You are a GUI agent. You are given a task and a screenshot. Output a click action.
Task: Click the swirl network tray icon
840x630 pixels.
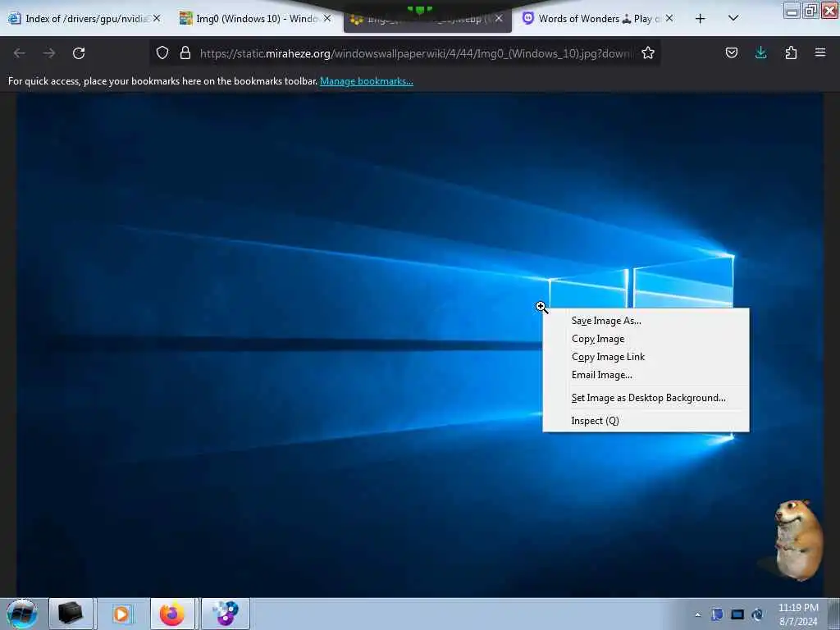point(757,614)
